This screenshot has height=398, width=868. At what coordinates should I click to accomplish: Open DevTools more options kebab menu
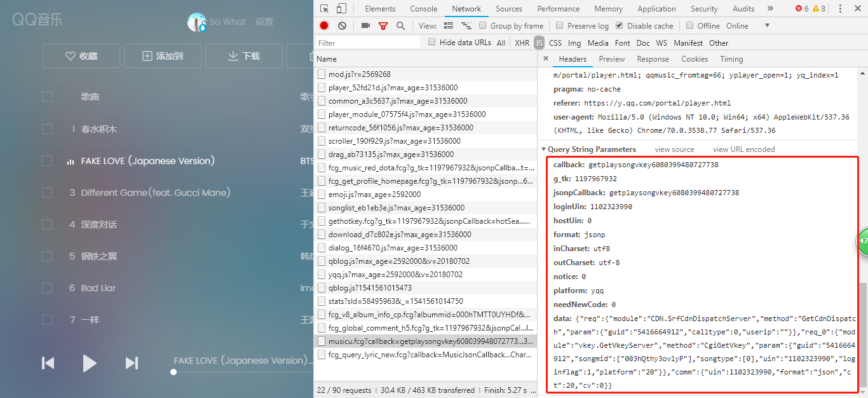[841, 9]
